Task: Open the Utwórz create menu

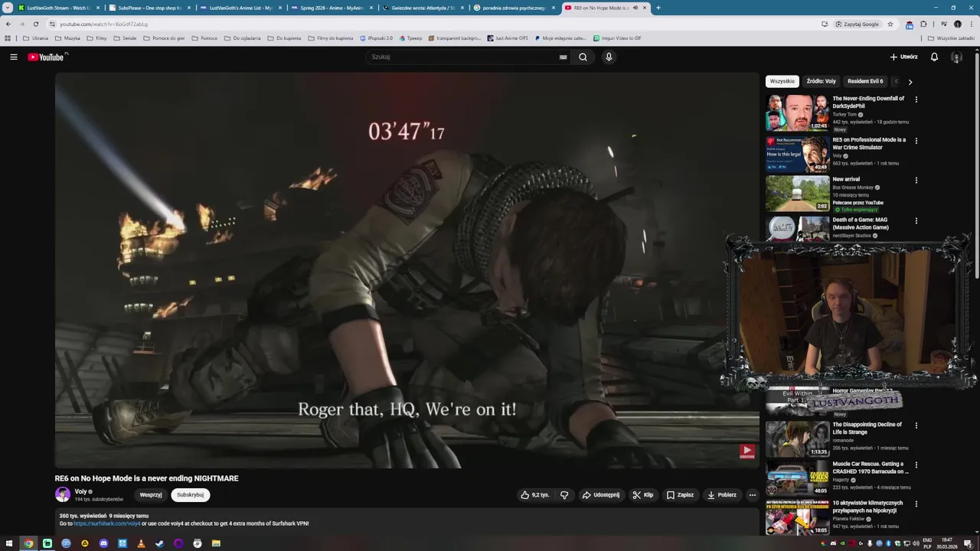Action: tap(903, 57)
